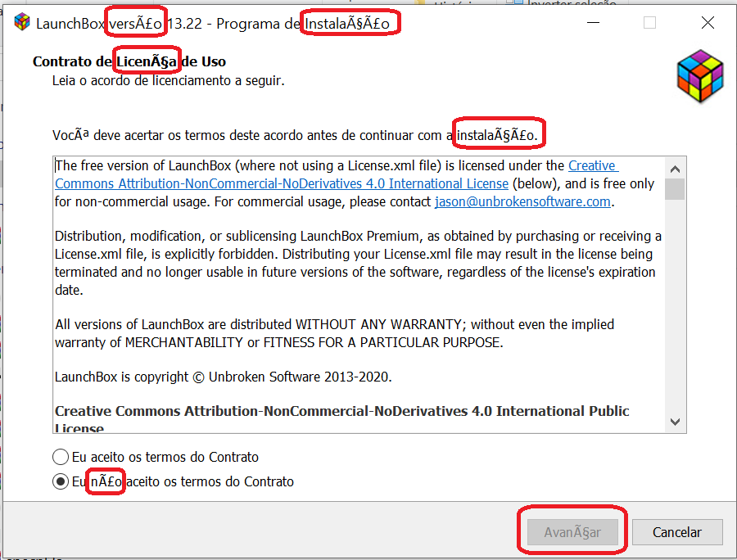Click the LaunchBox cube icon in title bar
This screenshot has height=560, width=737.
click(x=21, y=23)
